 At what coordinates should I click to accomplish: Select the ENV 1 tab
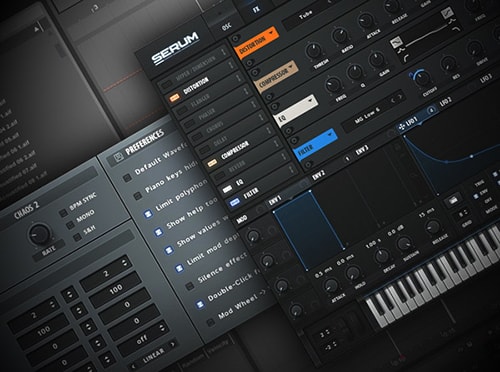(x=275, y=200)
